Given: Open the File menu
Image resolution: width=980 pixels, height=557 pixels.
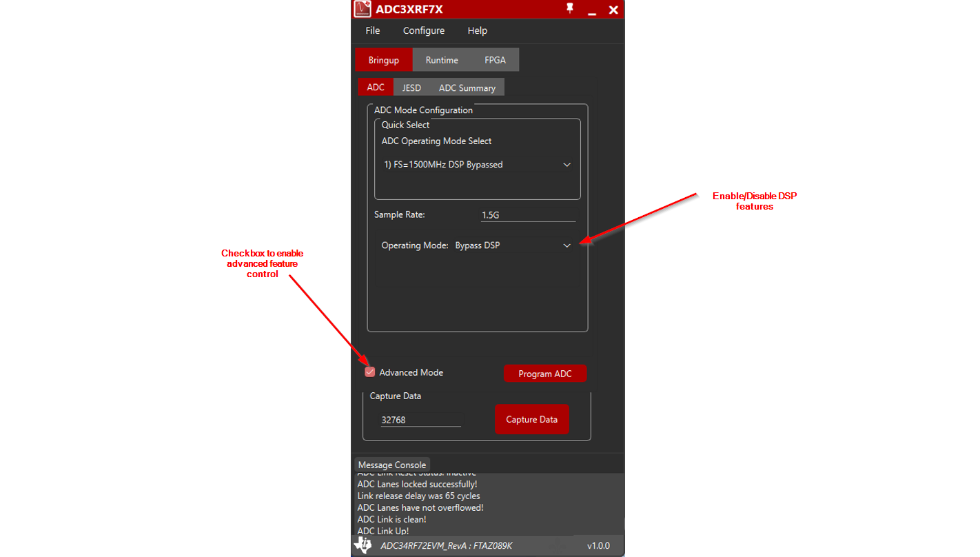Looking at the screenshot, I should click(x=372, y=30).
